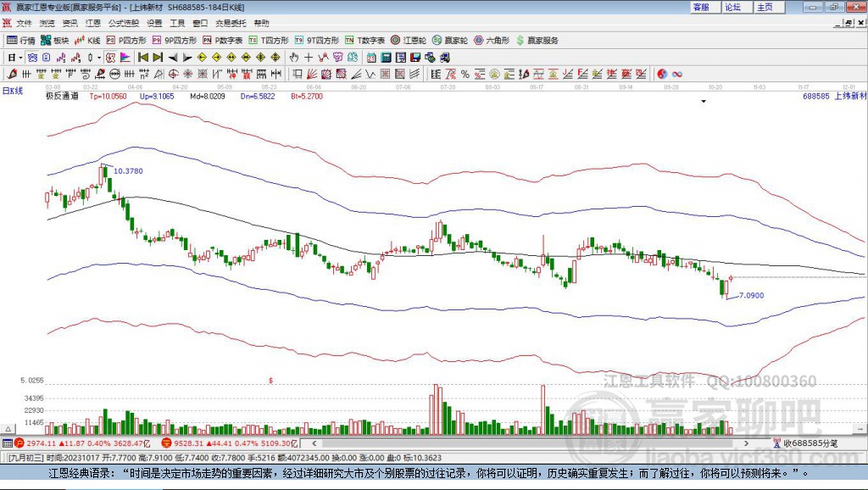Switch to K线 chart view

tap(87, 41)
